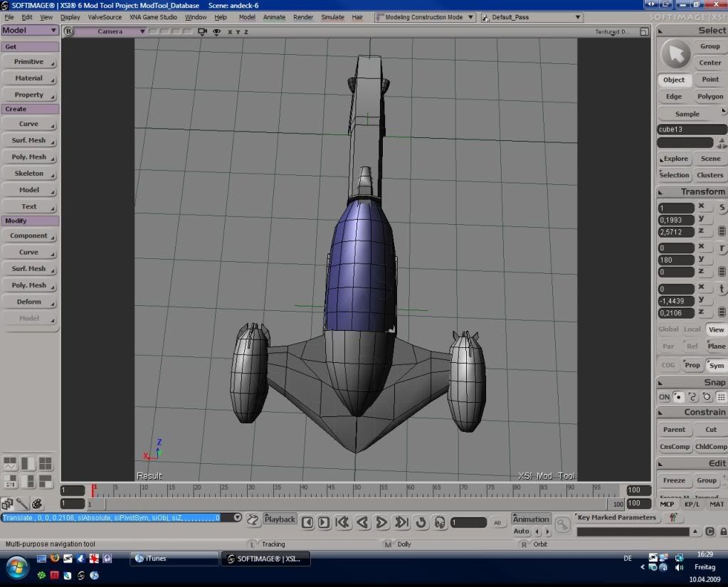The width and height of the screenshot is (728, 587).
Task: Play animation forward
Action: pyautogui.click(x=381, y=522)
